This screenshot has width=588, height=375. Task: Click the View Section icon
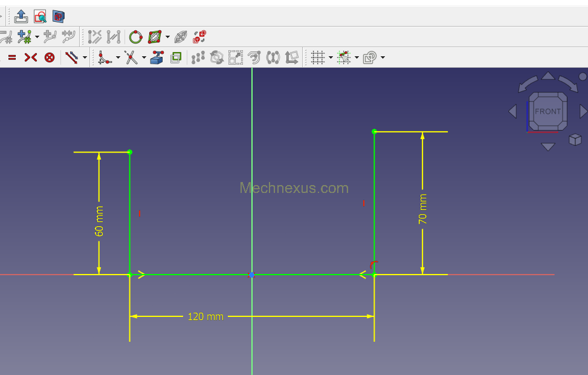pyautogui.click(x=59, y=16)
